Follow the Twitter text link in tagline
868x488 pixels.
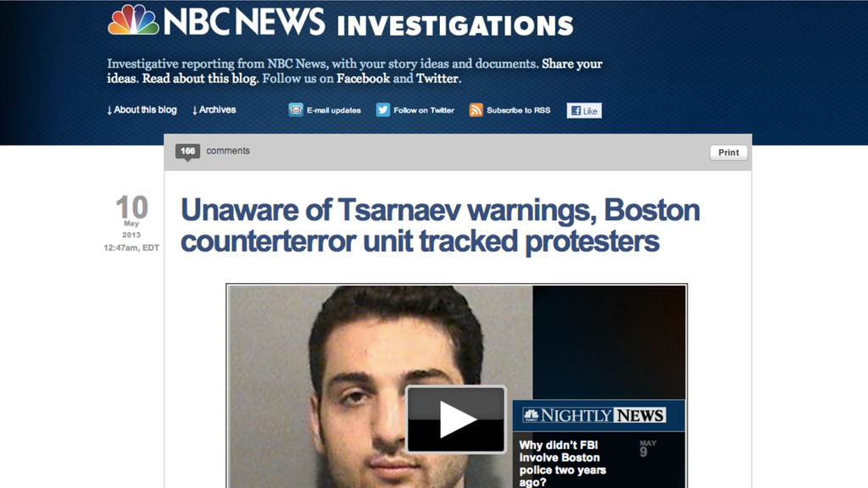[x=437, y=79]
